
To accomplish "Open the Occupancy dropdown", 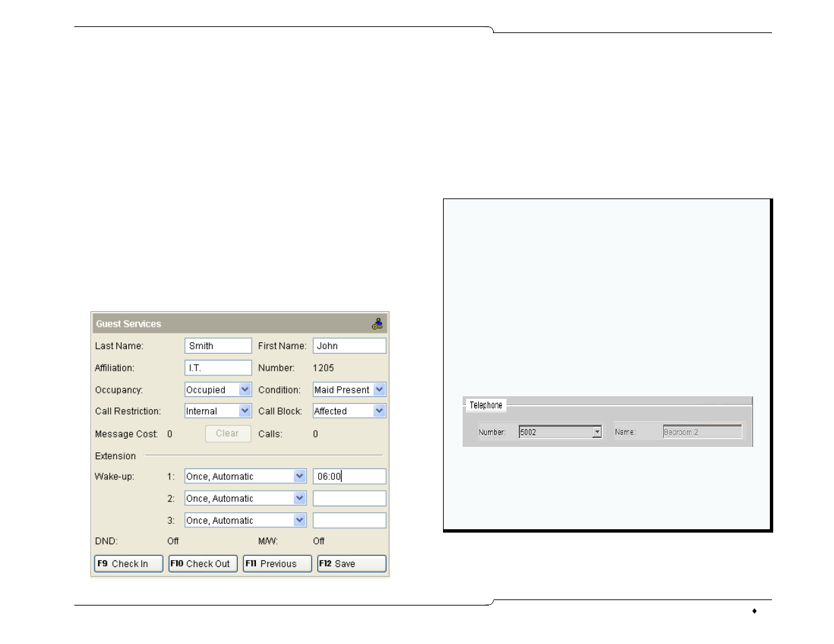I will (218, 390).
